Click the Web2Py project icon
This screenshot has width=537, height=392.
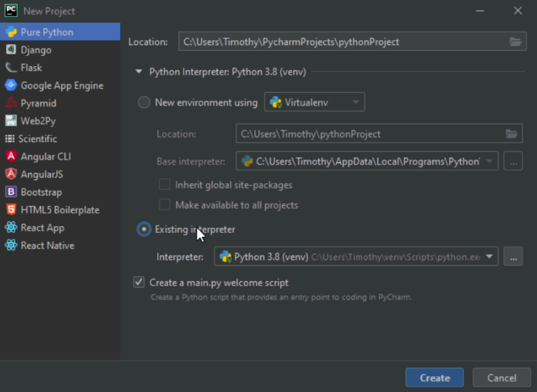[x=11, y=121]
